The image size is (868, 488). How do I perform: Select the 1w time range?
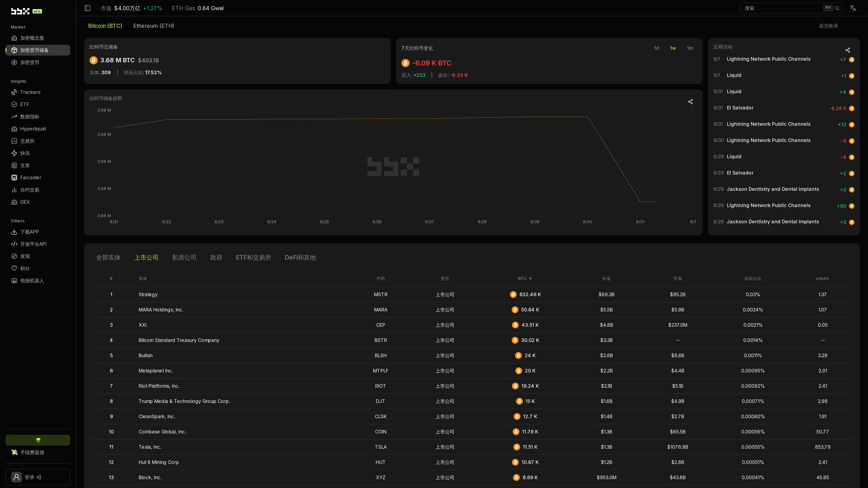click(x=673, y=48)
